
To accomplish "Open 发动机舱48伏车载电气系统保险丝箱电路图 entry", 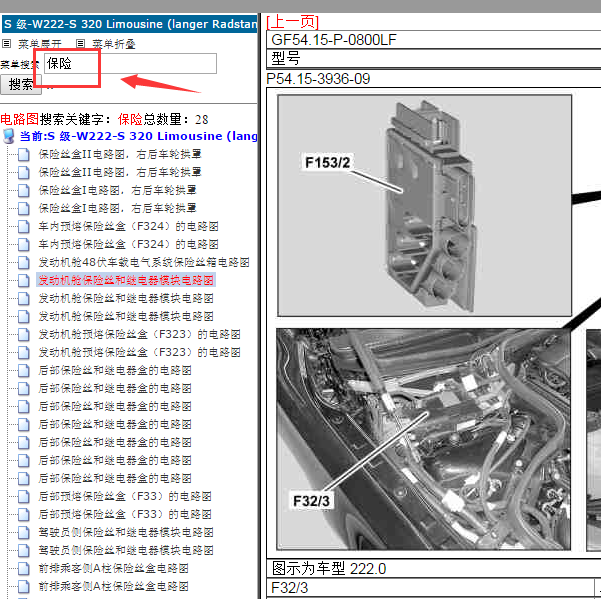I will pyautogui.click(x=144, y=262).
